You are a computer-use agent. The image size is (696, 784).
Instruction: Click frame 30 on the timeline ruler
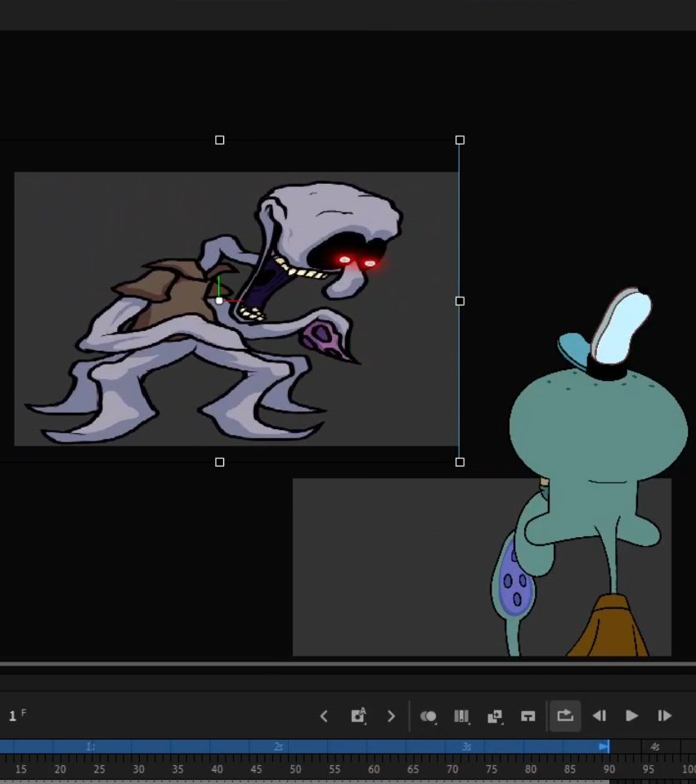[138, 769]
